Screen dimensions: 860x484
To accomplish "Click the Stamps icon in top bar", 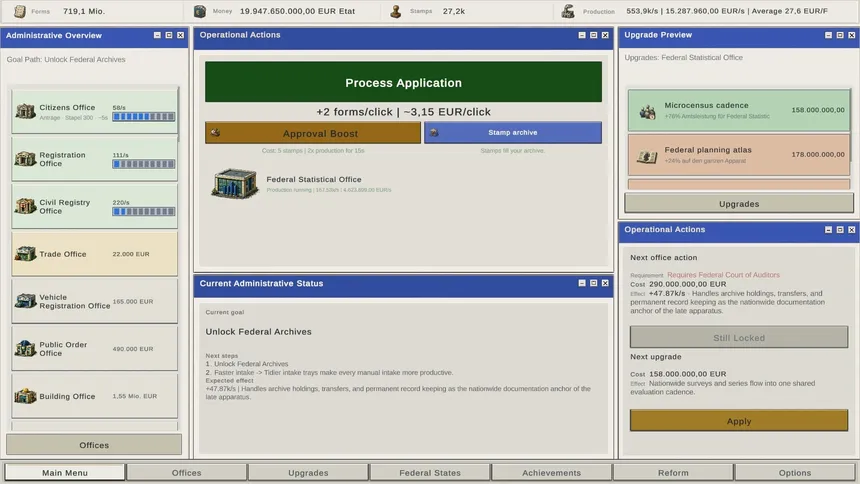I will click(395, 11).
